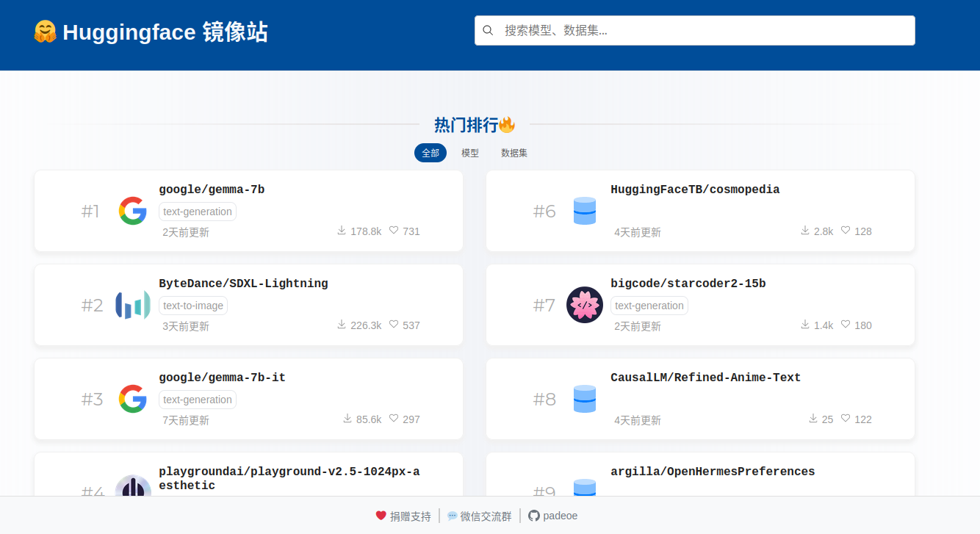This screenshot has height=534, width=980.
Task: Click text-generation tag on gemma-7b
Action: click(x=198, y=212)
